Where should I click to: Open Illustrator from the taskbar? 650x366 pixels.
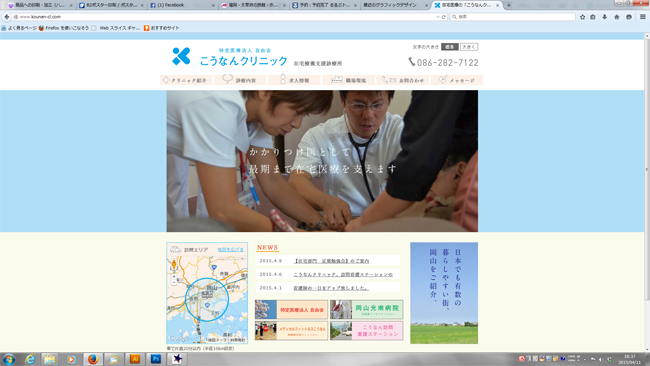tap(135, 359)
